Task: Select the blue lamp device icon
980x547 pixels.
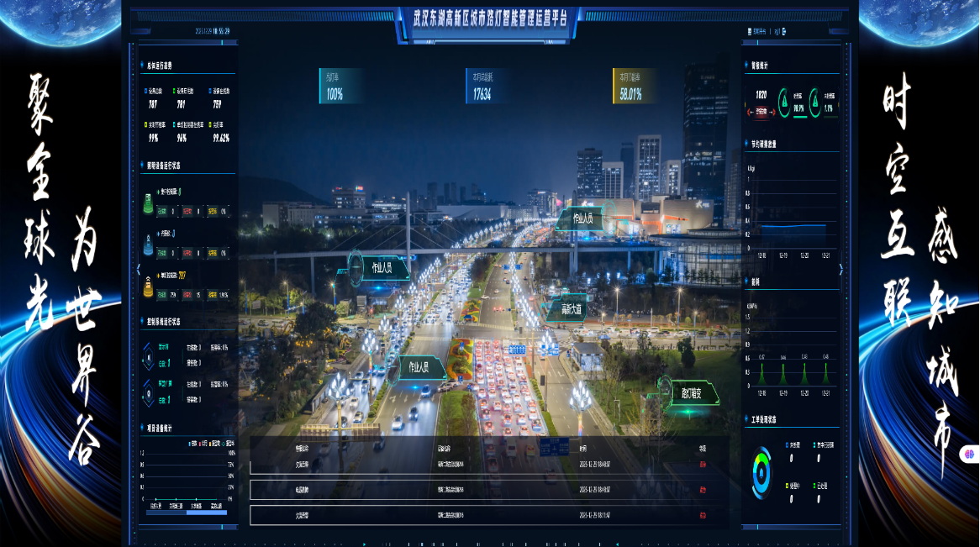Action: tap(148, 245)
